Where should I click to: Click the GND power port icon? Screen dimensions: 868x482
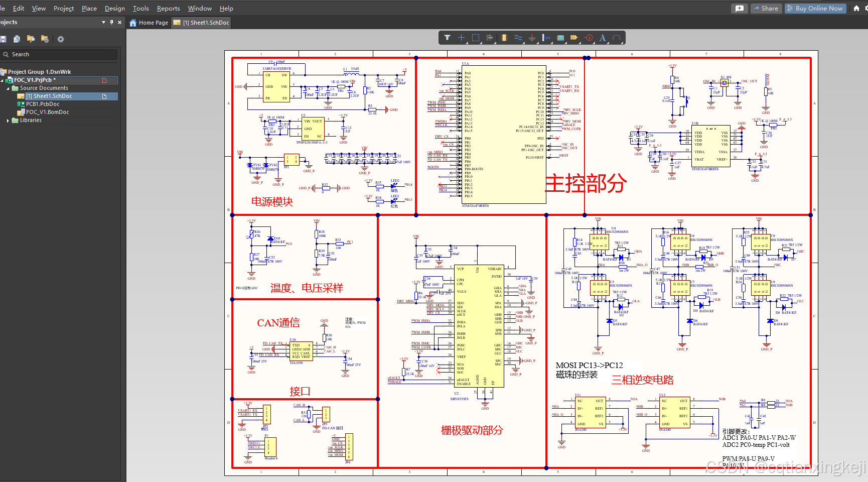pos(532,38)
